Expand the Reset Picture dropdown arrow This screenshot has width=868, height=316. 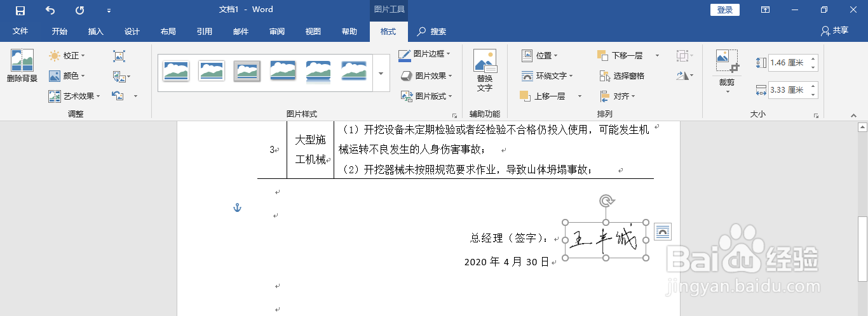(135, 96)
